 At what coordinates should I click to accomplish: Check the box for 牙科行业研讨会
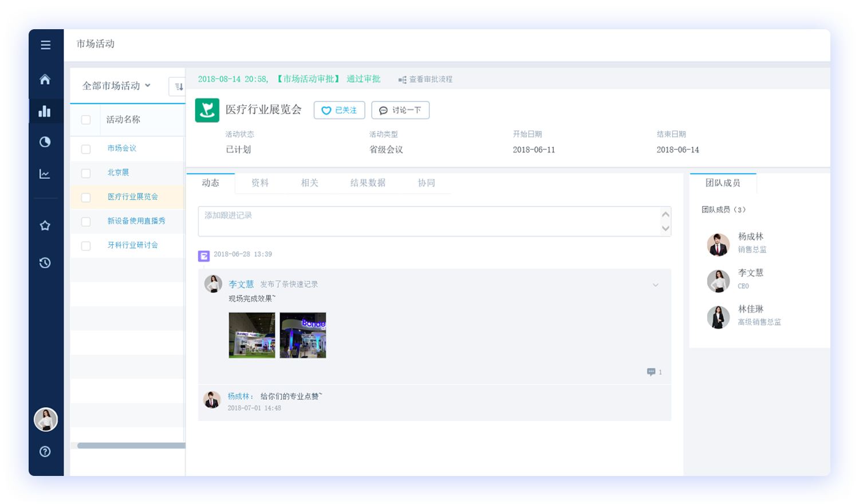tap(86, 246)
